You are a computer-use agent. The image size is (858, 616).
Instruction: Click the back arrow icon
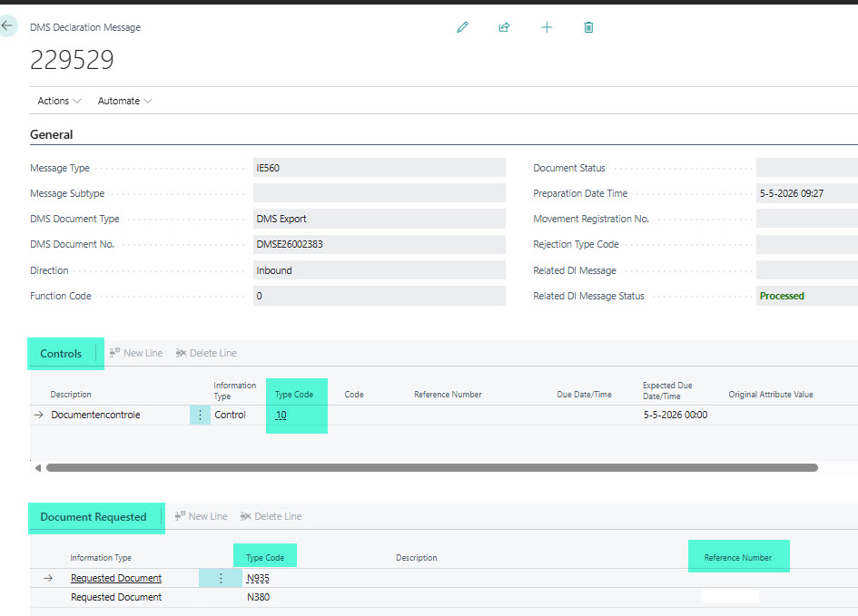tap(7, 25)
